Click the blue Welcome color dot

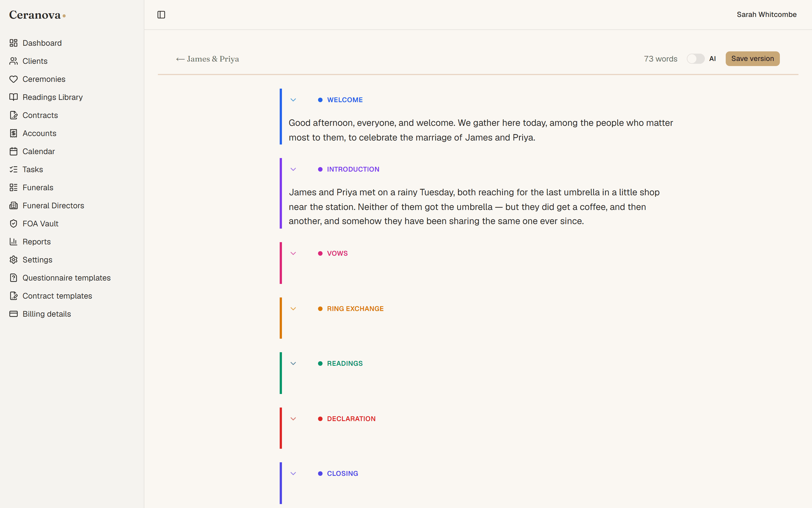(320, 100)
